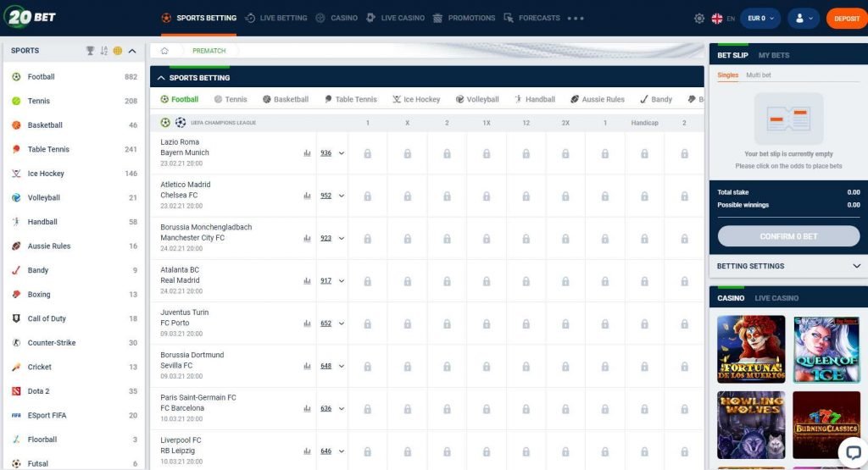Open Forecasts top menu
Image resolution: width=868 pixels, height=470 pixels.
(531, 19)
